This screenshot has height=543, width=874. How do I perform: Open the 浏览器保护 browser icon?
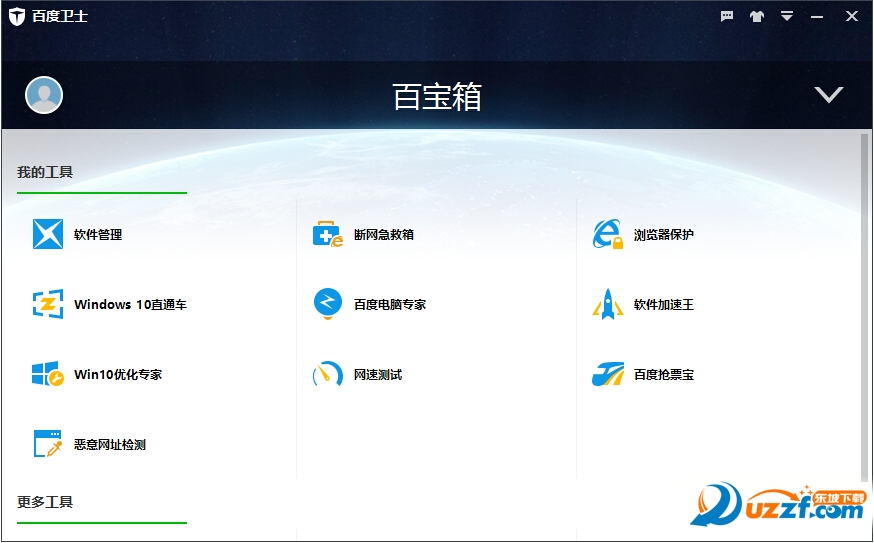[x=607, y=235]
